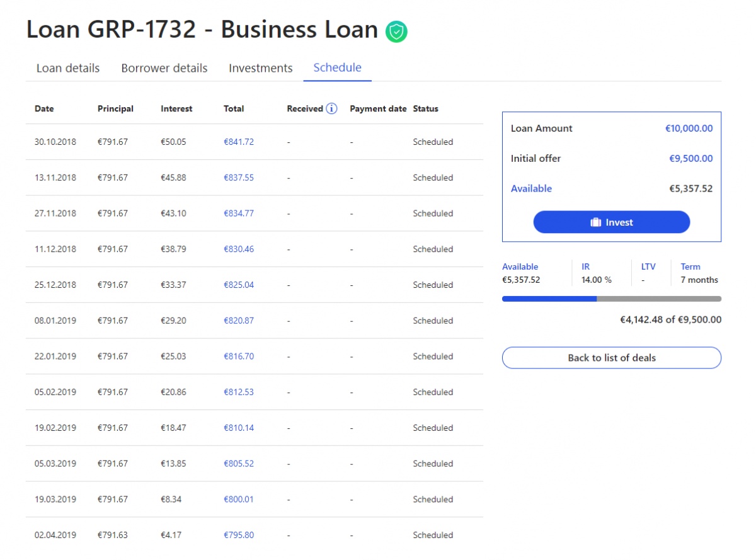Click the €812.53 total link
The image size is (756, 560).
(239, 392)
